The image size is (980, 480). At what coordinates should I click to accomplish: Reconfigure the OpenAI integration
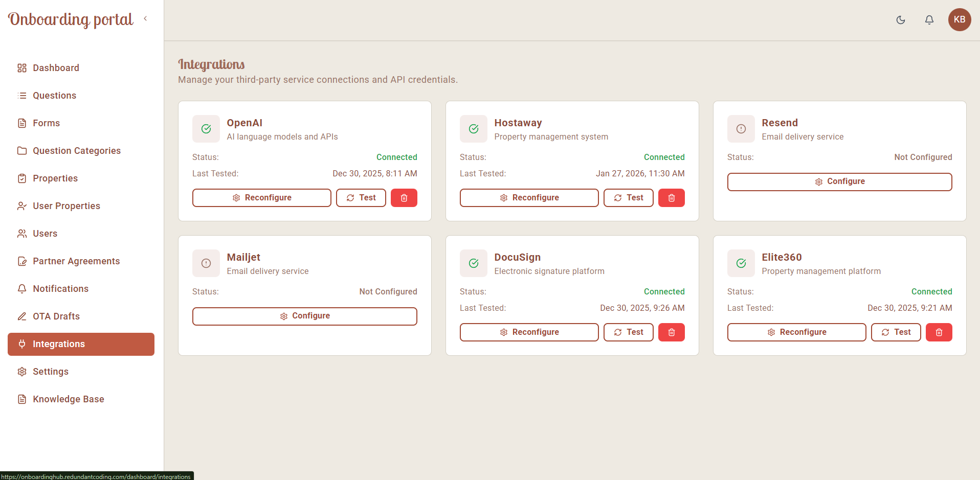pos(262,198)
